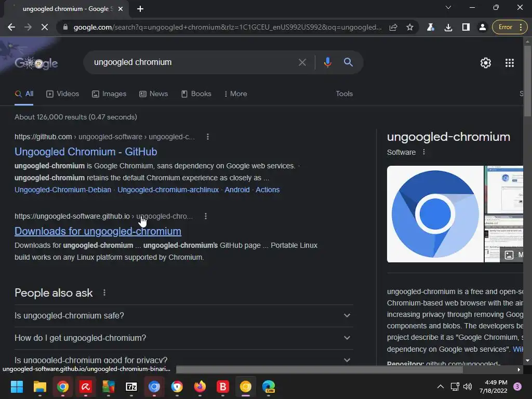This screenshot has width=532, height=399.
Task: Stop loading the page
Action: point(45,27)
